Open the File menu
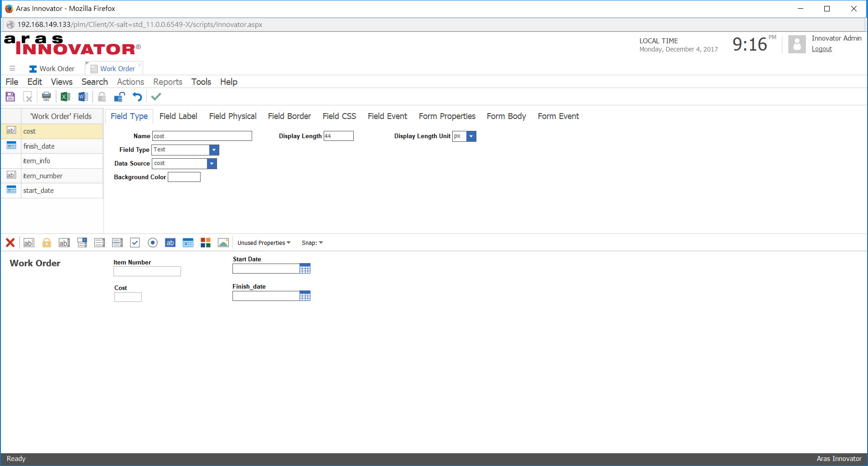This screenshot has width=868, height=466. coord(12,82)
